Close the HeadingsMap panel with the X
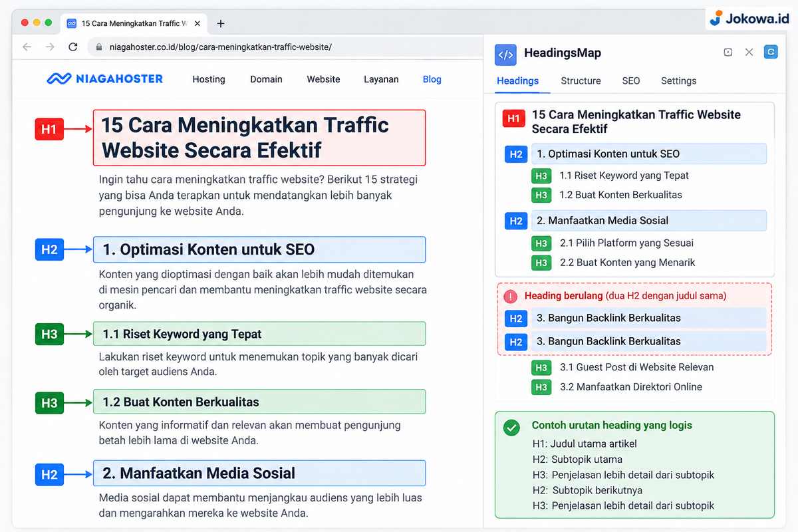 coord(749,53)
